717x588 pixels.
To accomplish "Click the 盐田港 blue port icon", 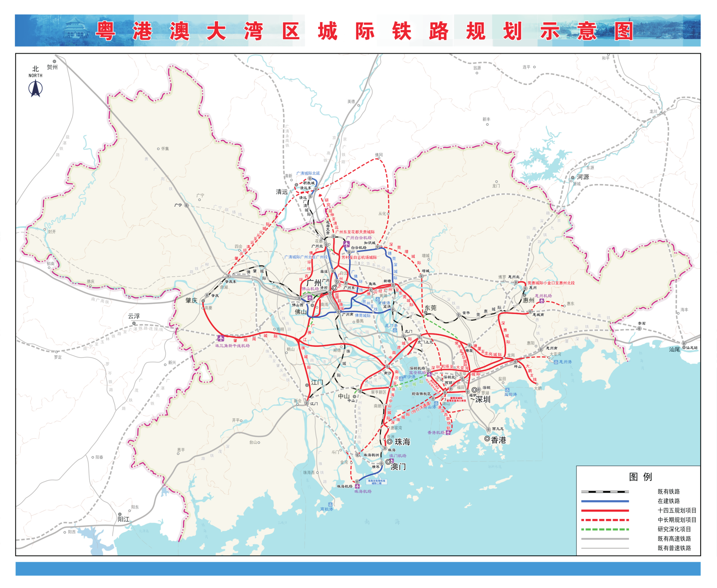I will tap(507, 390).
